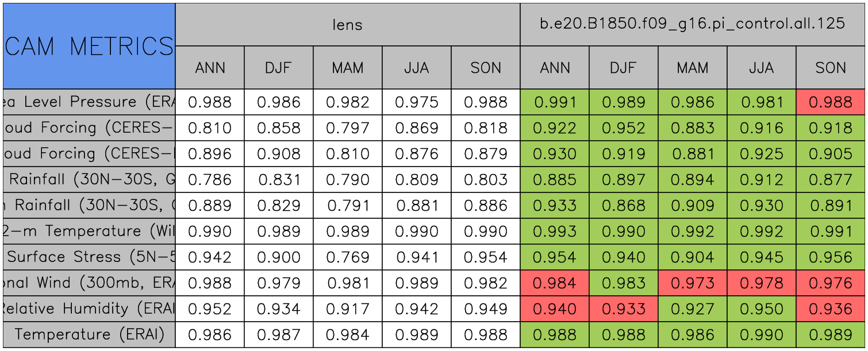Select the Sea Level Pressure row label

89,102
